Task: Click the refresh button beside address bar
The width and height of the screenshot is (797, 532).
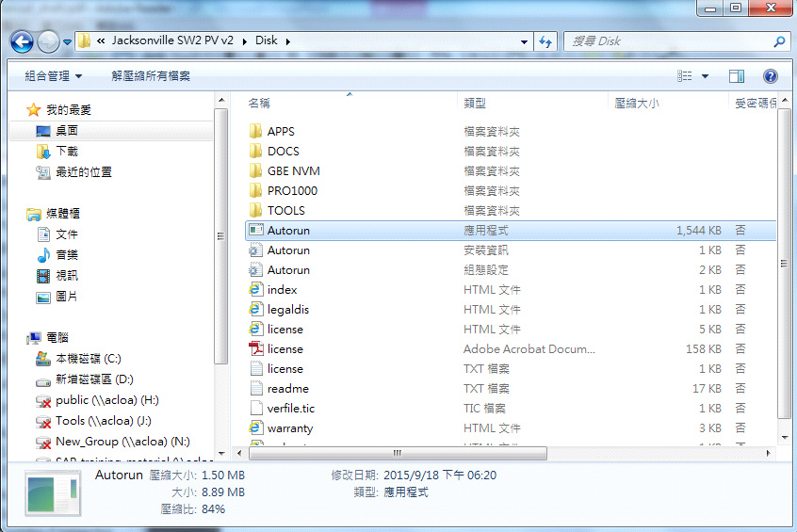Action: point(545,41)
